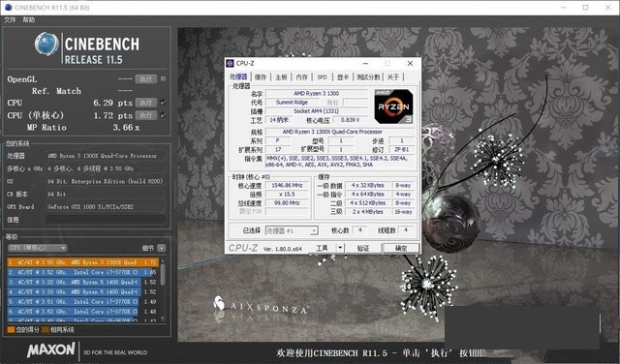
Task: Click the core voltage 0.839 V value
Action: 350,120
